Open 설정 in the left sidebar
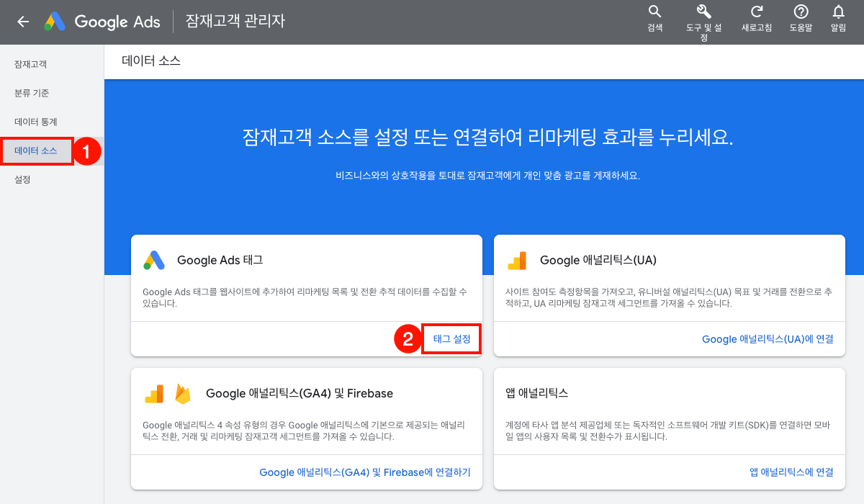 22,179
